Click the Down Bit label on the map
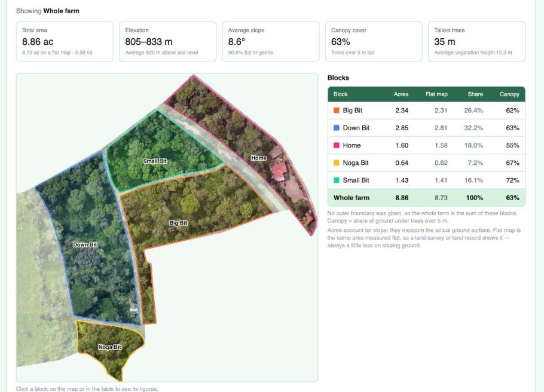The height and width of the screenshot is (392, 544). click(x=85, y=244)
